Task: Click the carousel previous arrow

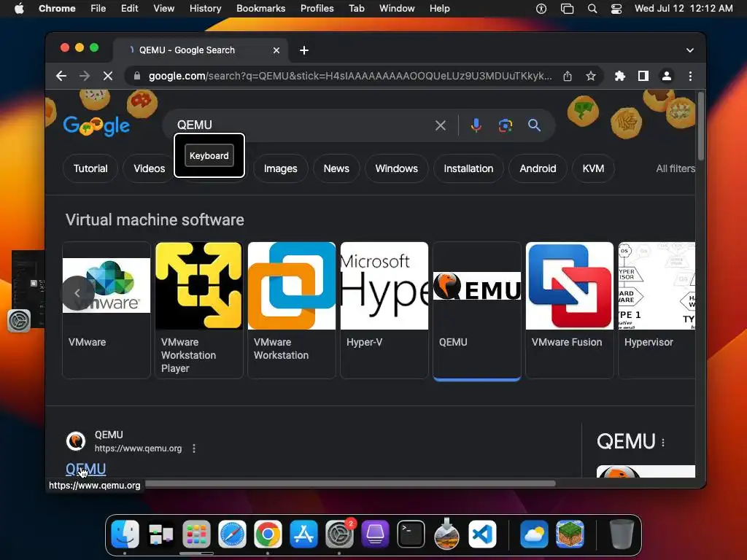Action: tap(77, 293)
